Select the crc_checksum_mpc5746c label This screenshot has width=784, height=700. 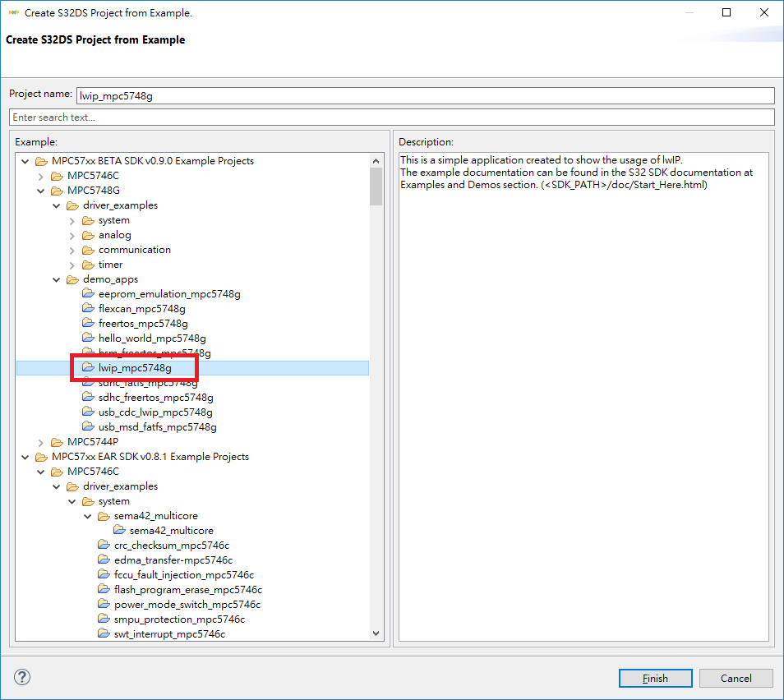click(172, 546)
